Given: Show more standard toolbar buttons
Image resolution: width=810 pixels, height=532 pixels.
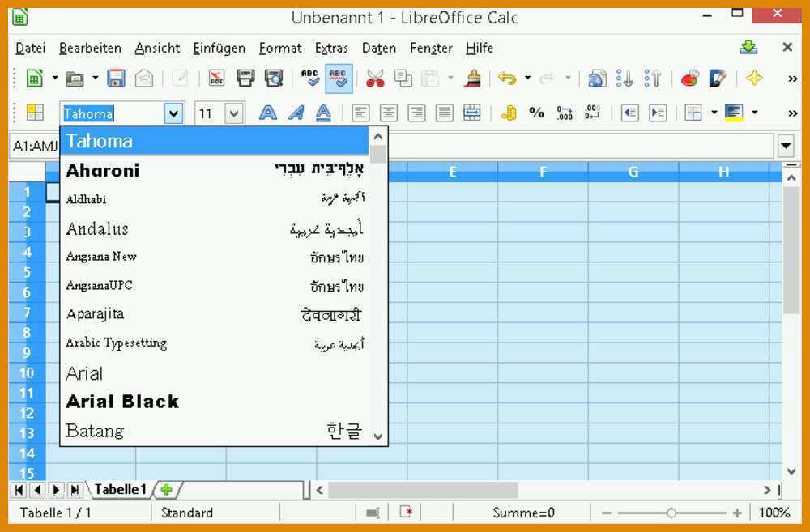Looking at the screenshot, I should point(792,79).
